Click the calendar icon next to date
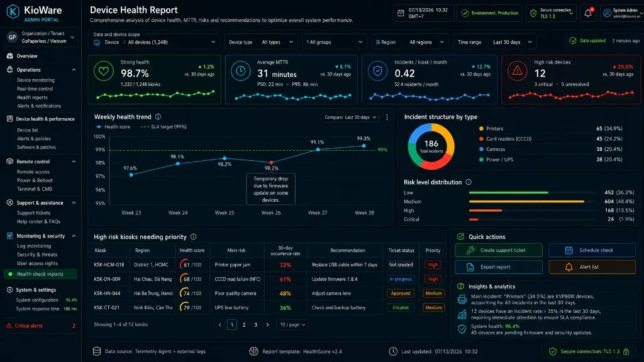Screen dimensions: 644x362 (x=401, y=13)
